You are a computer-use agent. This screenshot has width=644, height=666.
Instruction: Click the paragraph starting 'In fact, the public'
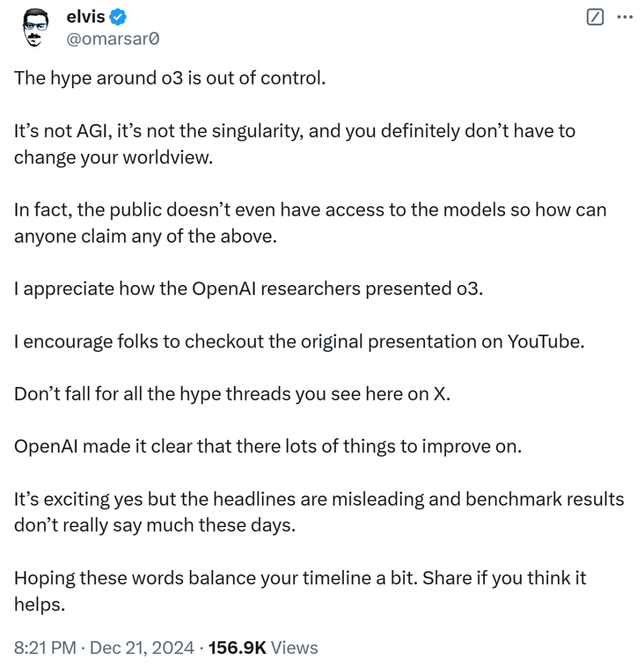pos(310,223)
